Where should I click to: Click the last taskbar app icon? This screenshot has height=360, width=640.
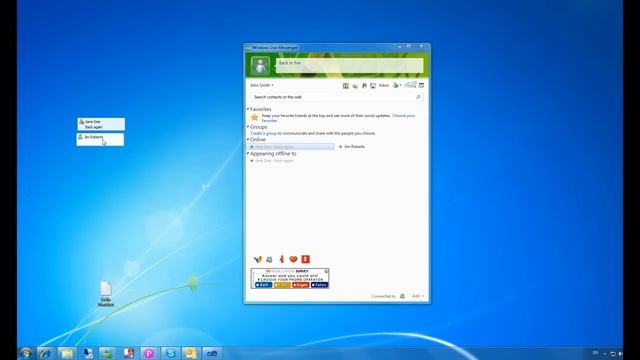click(x=212, y=353)
